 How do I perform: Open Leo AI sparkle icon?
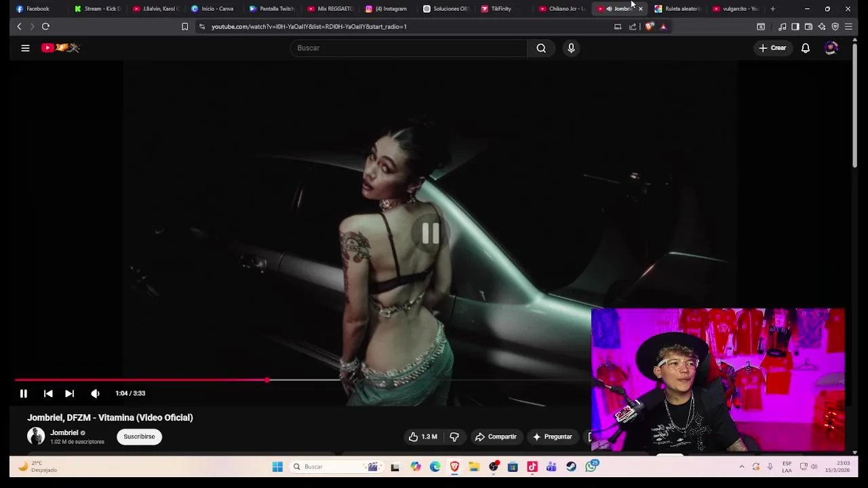click(x=822, y=26)
